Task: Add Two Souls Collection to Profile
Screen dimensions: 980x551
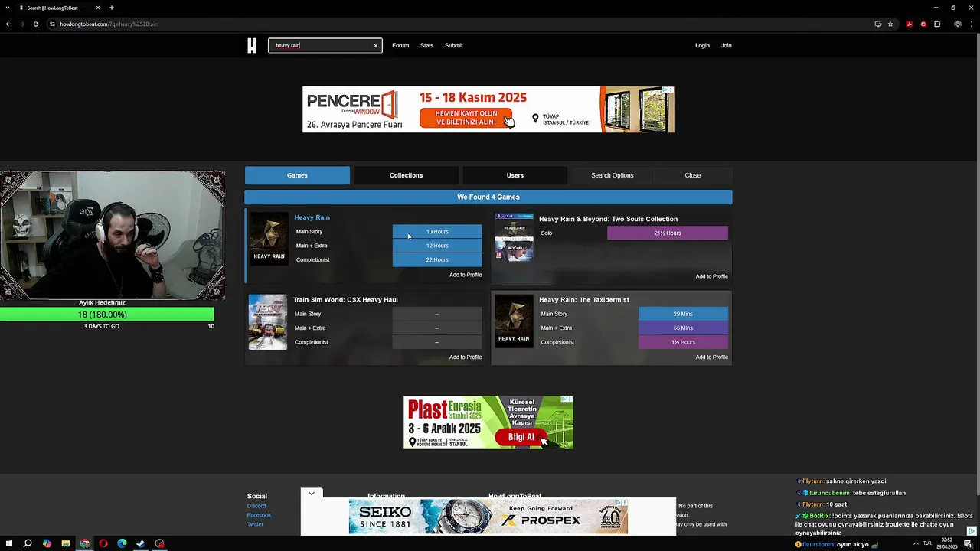Action: [711, 276]
